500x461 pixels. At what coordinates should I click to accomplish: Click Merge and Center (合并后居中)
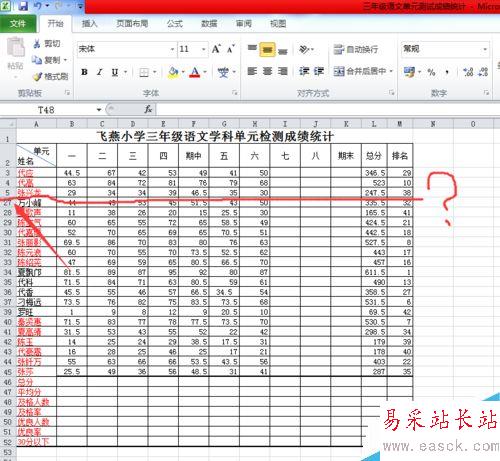pyautogui.click(x=360, y=71)
